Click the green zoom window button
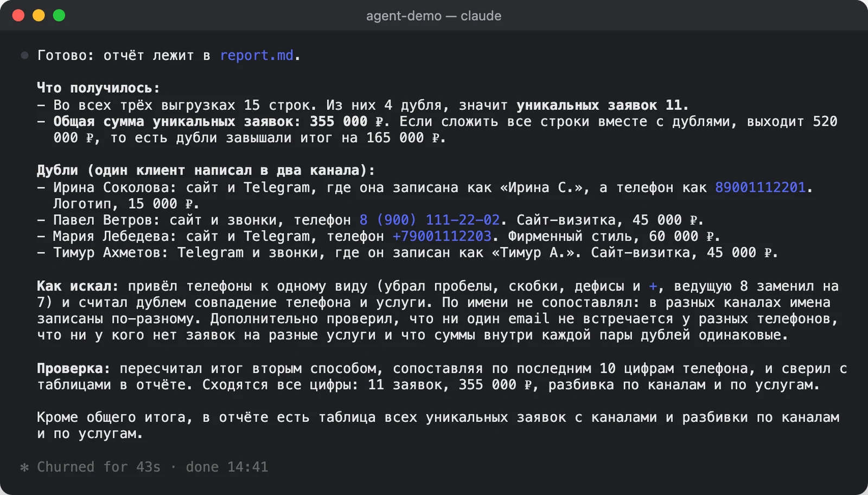Viewport: 868px width, 495px height. [59, 15]
